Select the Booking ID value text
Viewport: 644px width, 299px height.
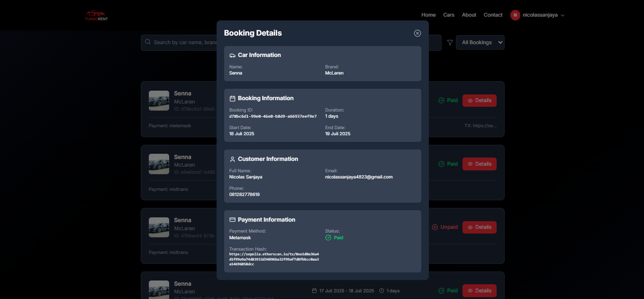pos(273,116)
